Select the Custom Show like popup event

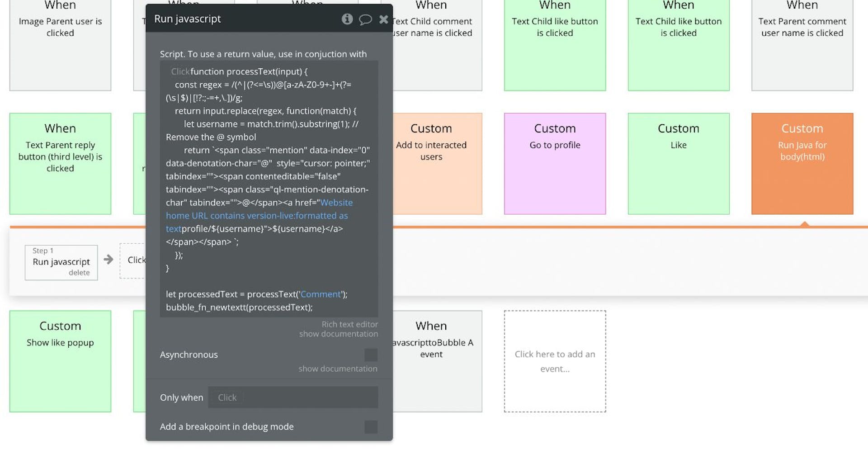point(60,361)
